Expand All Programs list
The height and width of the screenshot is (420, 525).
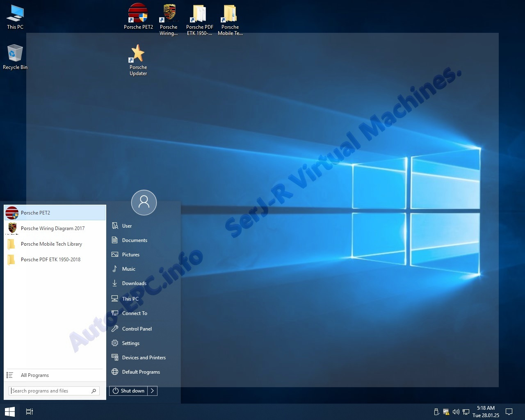[35, 375]
